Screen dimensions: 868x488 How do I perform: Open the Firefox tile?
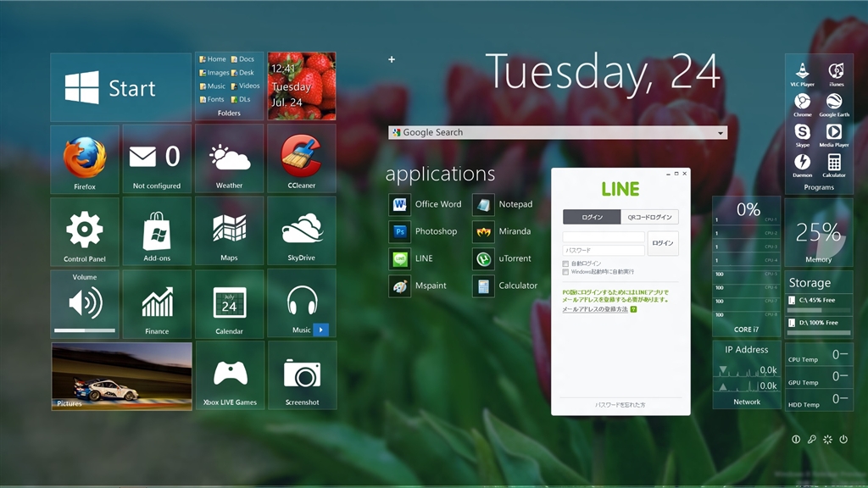coord(85,159)
